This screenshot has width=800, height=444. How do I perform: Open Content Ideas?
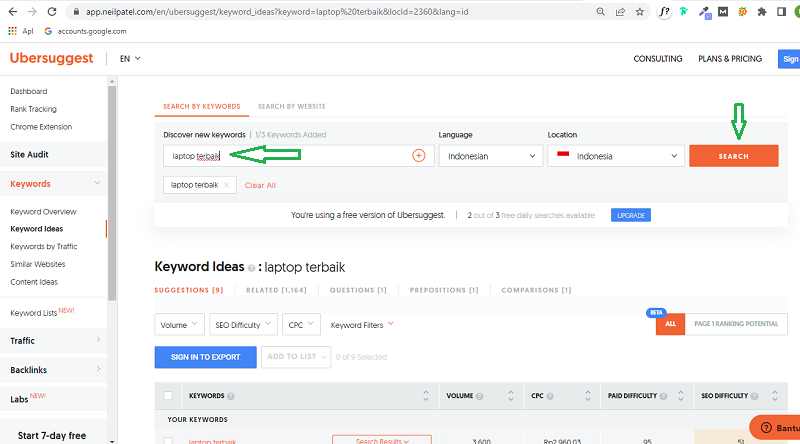tap(34, 282)
